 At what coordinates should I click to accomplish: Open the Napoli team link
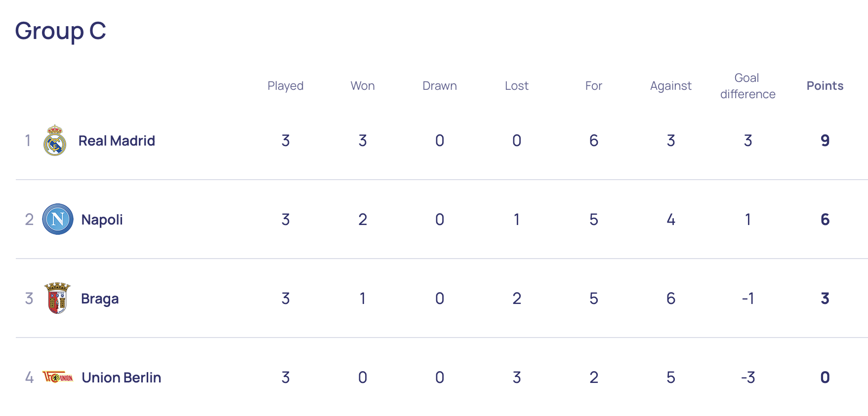pyautogui.click(x=102, y=220)
